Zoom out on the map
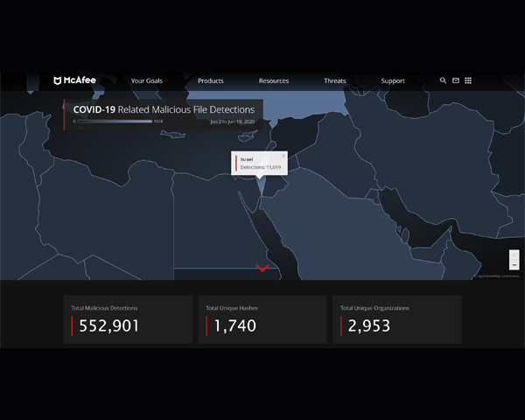 (x=514, y=265)
